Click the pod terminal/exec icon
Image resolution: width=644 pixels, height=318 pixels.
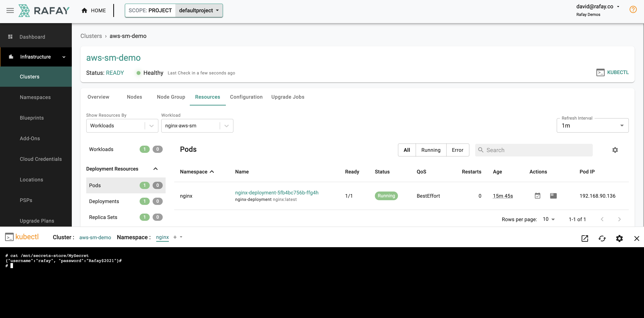click(x=553, y=195)
